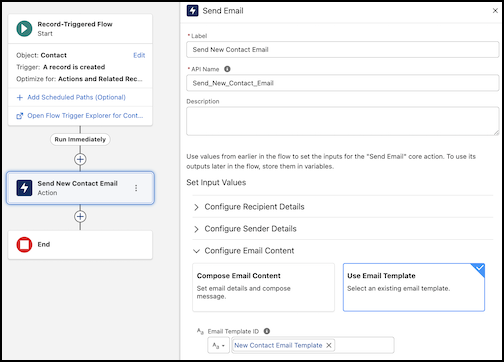This screenshot has width=504, height=362.
Task: Click the red End stop icon
Action: (24, 245)
